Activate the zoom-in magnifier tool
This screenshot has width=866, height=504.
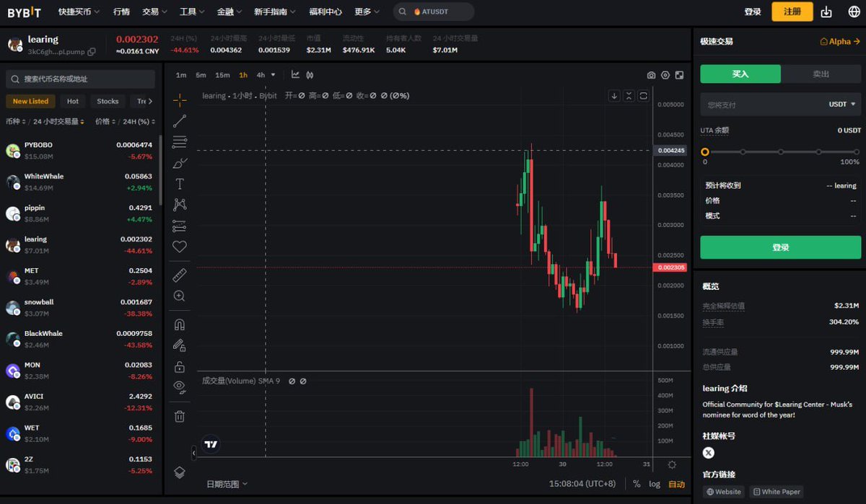point(180,296)
